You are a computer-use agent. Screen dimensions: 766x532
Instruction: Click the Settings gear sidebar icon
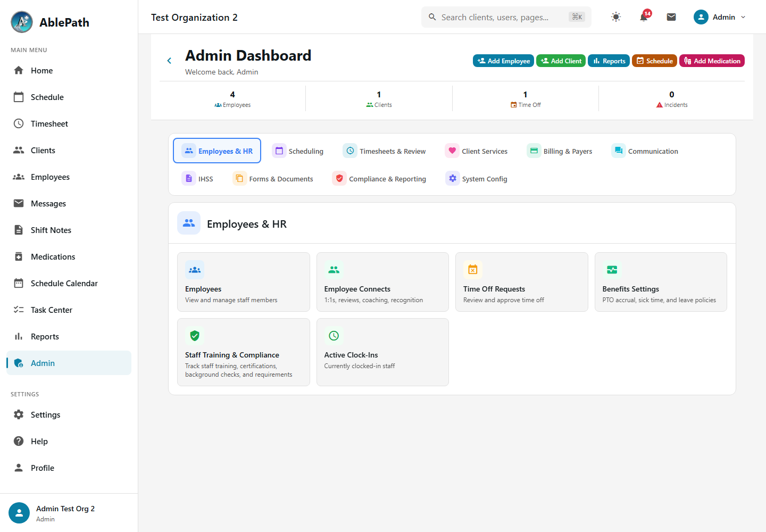[19, 414]
